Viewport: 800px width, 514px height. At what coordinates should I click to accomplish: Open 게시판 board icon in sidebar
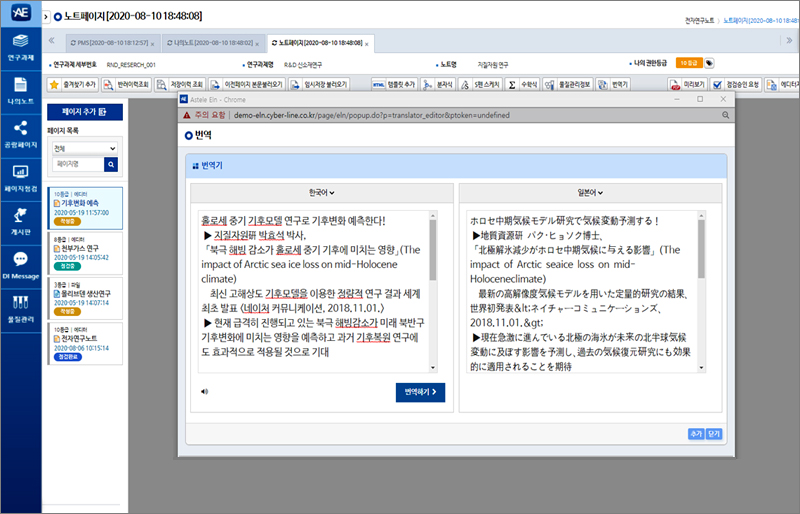click(20, 220)
